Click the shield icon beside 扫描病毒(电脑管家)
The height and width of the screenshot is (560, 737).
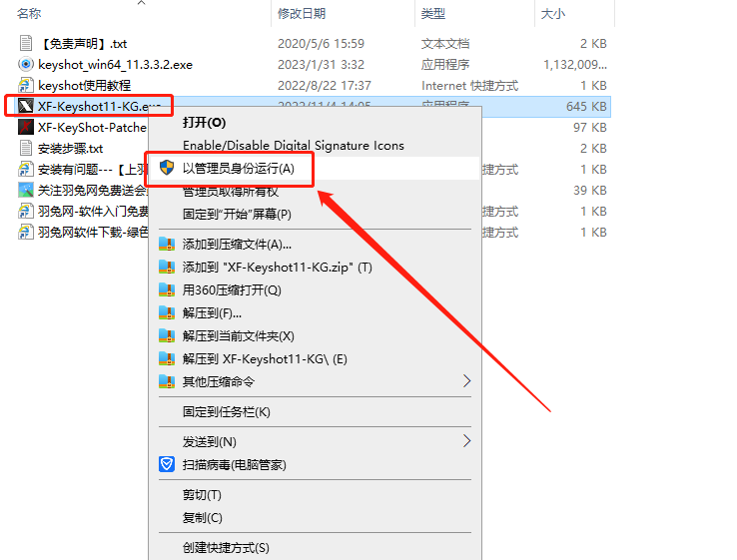click(167, 464)
